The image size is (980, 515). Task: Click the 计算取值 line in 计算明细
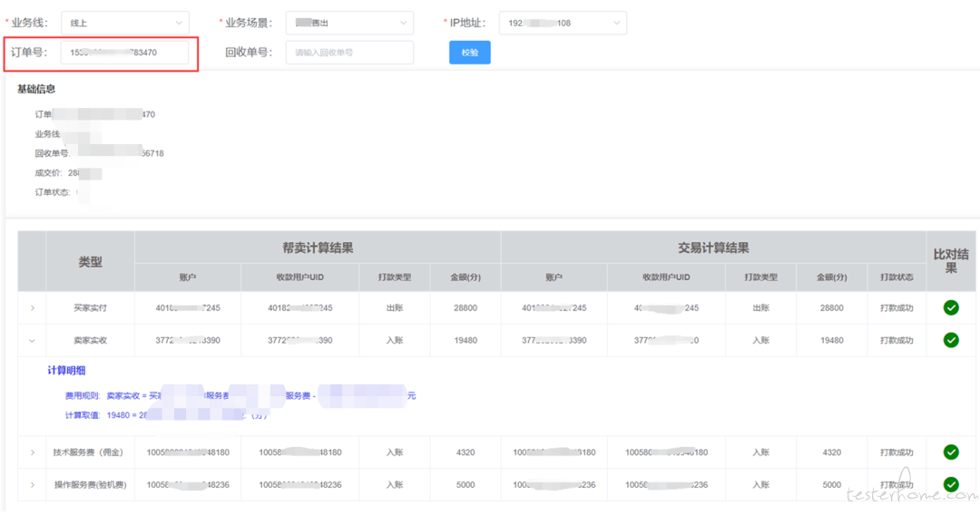point(166,415)
